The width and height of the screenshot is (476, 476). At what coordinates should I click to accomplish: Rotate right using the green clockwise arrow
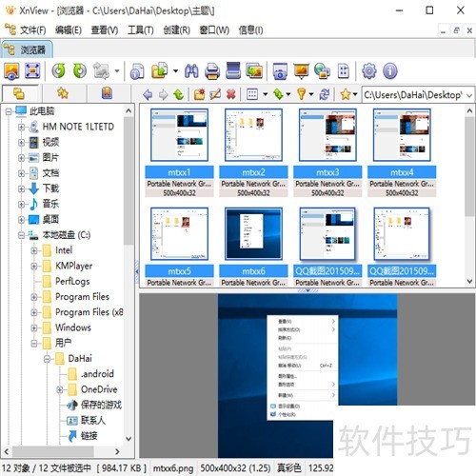click(80, 70)
